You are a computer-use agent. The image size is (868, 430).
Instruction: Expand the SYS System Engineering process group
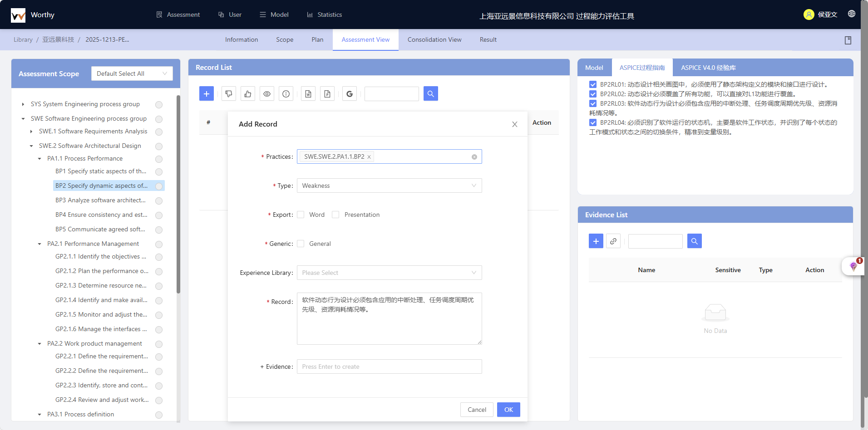23,104
